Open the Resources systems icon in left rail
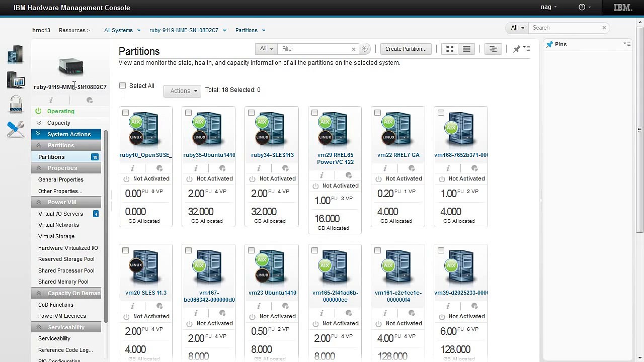 [16, 54]
